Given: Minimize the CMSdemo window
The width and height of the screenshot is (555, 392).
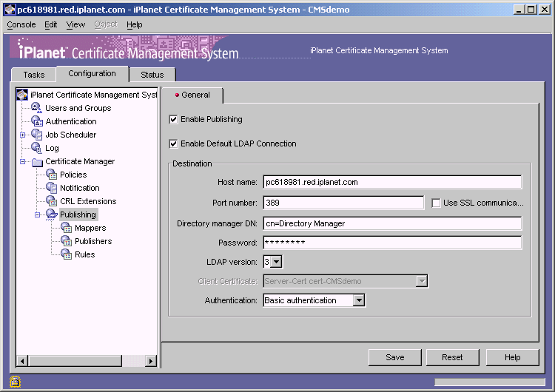Looking at the screenshot, I should tap(519, 10).
